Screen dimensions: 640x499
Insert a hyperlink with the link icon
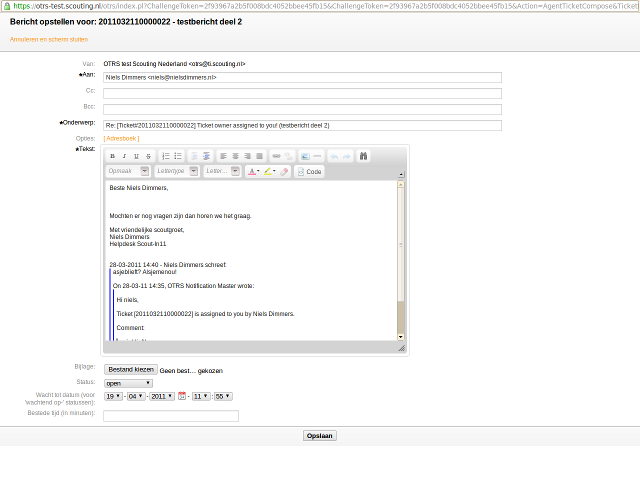tap(276, 156)
